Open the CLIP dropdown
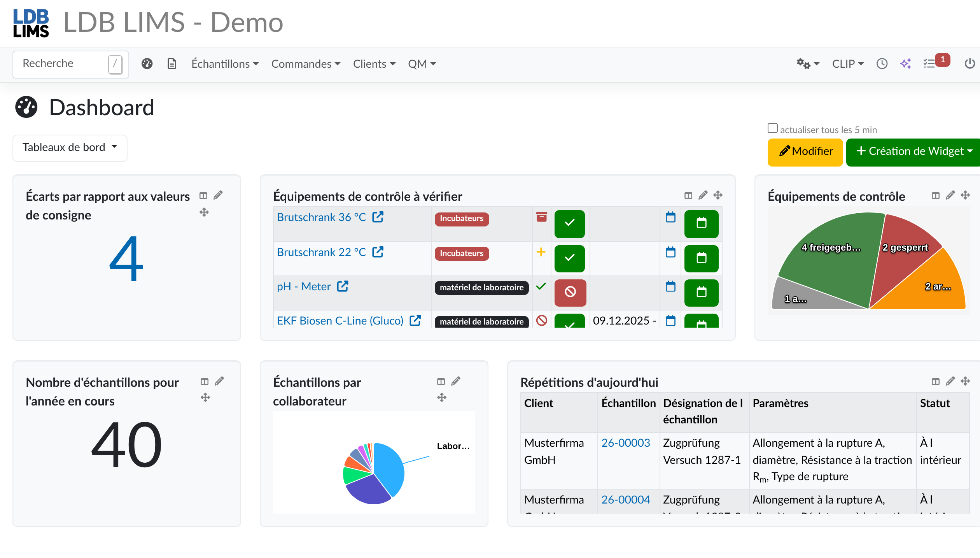The image size is (980, 558). (x=848, y=64)
